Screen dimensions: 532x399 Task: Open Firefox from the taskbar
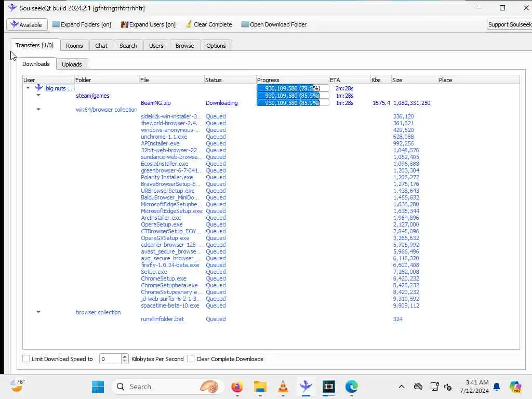click(x=237, y=387)
